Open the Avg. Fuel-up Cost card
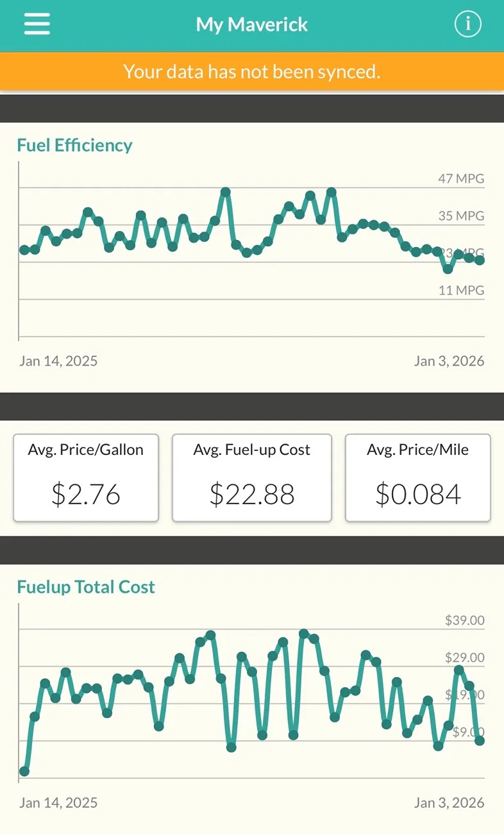This screenshot has height=834, width=504. (x=252, y=478)
